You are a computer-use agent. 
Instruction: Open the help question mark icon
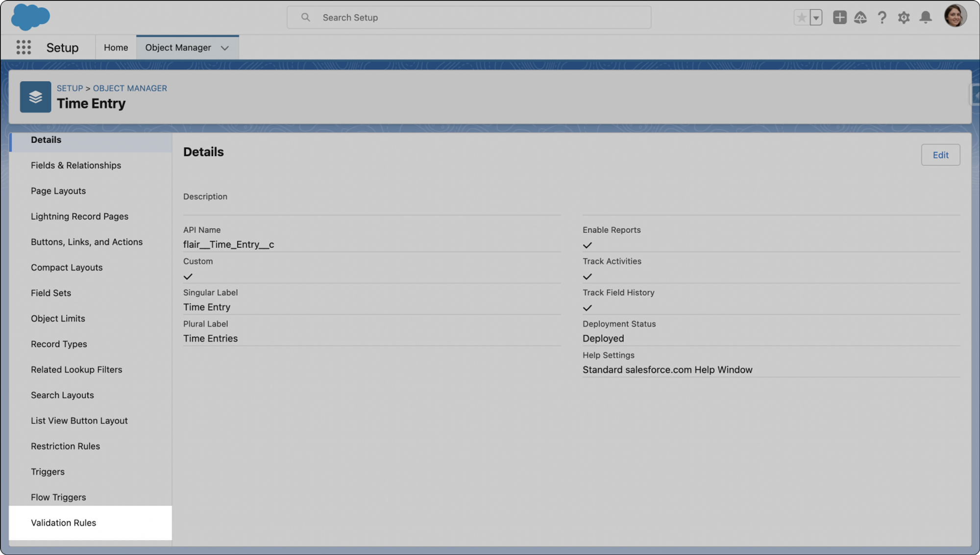pyautogui.click(x=882, y=18)
